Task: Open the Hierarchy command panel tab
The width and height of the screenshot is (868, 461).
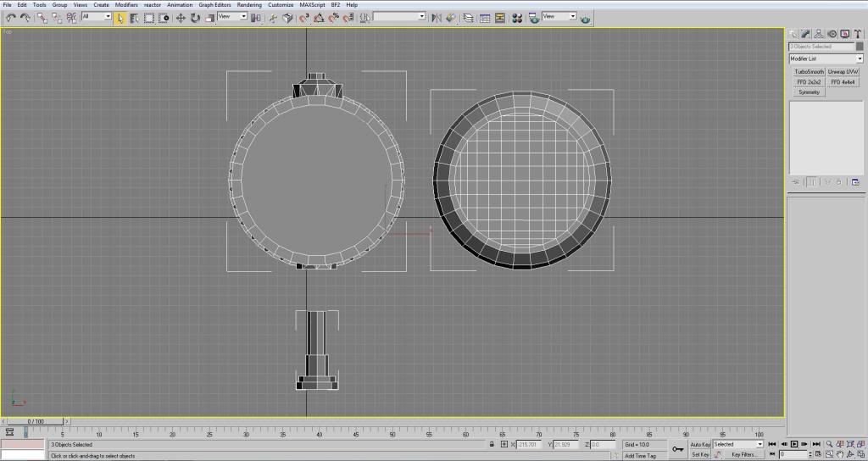Action: (x=820, y=34)
